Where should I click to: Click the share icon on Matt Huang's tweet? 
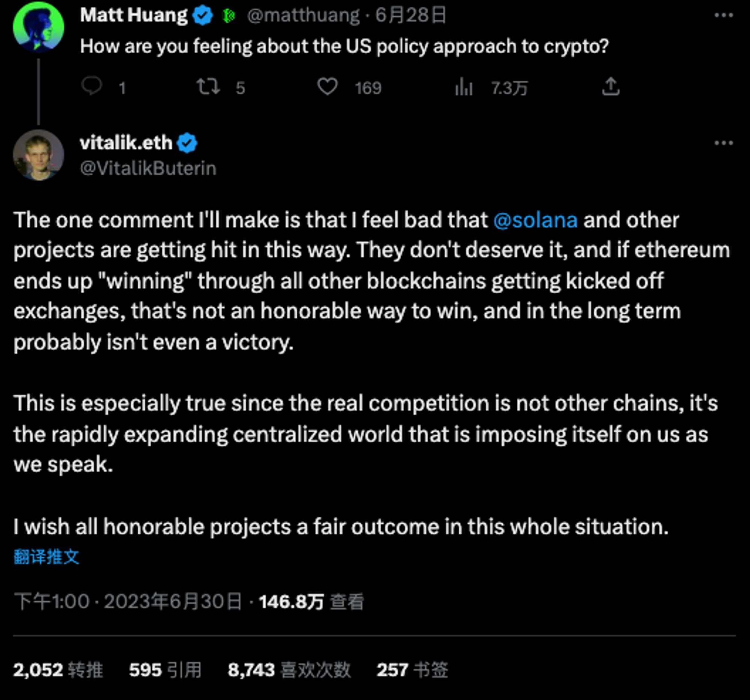pyautogui.click(x=611, y=86)
